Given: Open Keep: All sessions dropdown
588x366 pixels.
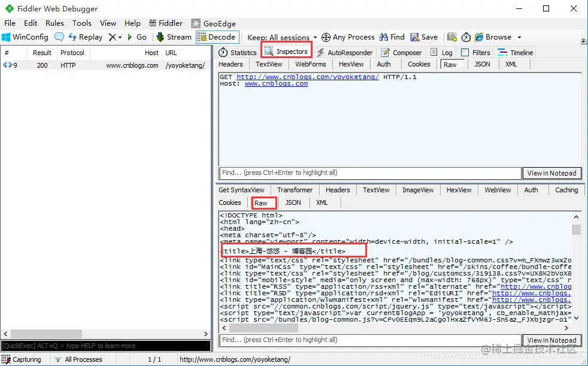Looking at the screenshot, I should pos(282,38).
